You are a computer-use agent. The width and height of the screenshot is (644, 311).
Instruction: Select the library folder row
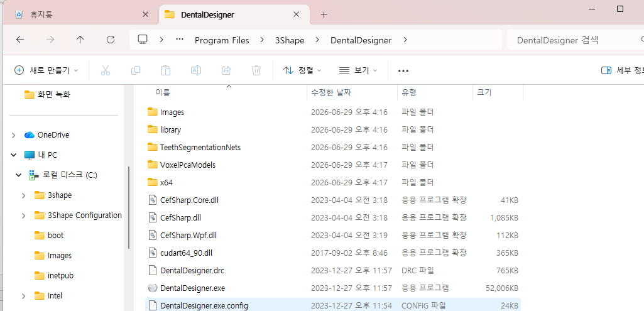point(333,129)
